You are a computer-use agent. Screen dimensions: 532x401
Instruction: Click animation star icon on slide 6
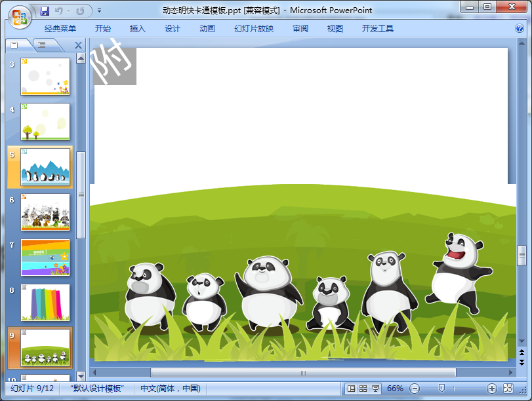point(24,197)
